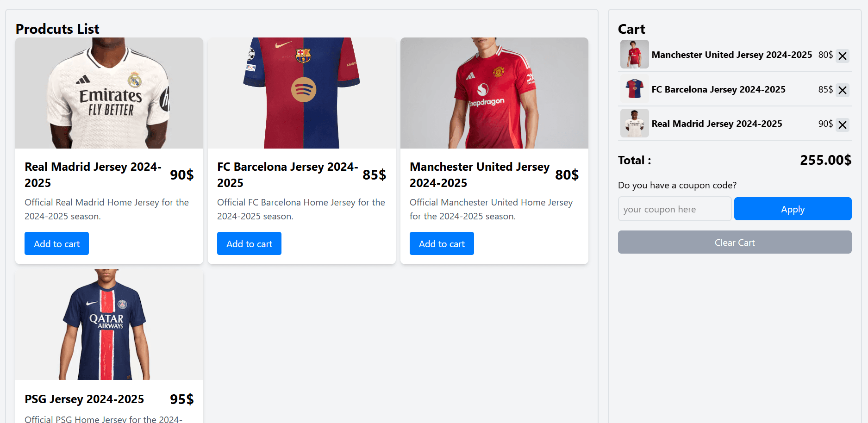Clear the entire cart
Viewport: 868px width, 423px height.
(735, 242)
